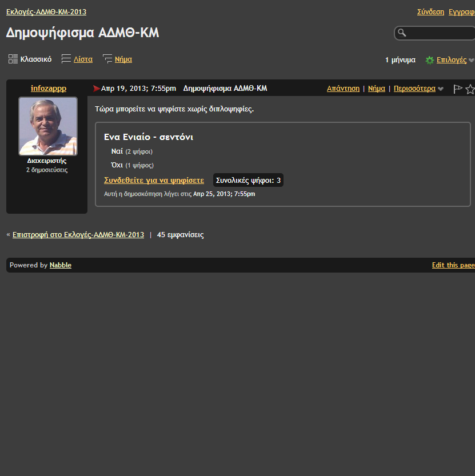475x476 pixels.
Task: Open the Σύνδεση login link
Action: coord(430,11)
